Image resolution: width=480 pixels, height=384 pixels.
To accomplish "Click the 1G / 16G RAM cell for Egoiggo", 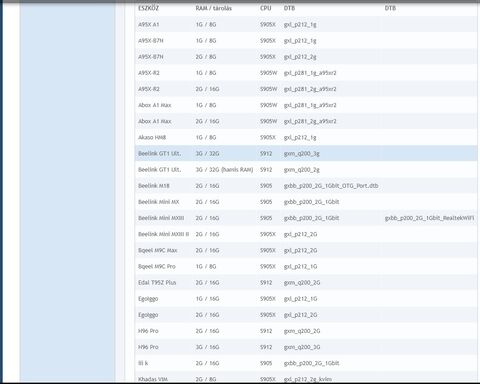I will (207, 299).
